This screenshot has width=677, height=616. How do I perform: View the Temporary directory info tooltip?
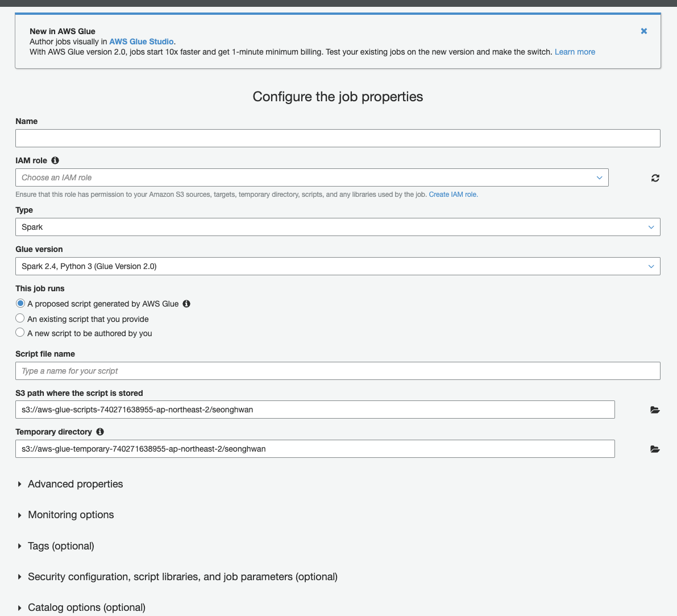(x=99, y=431)
